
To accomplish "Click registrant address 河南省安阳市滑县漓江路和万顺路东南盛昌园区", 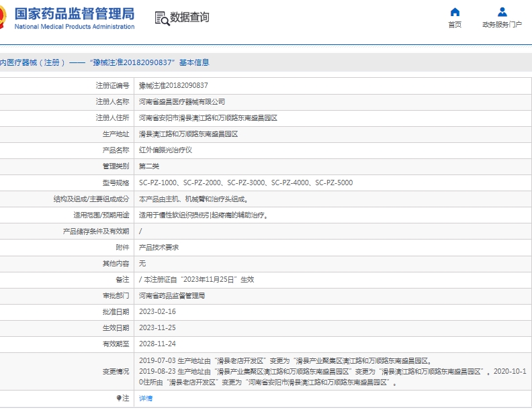I will 208,118.
